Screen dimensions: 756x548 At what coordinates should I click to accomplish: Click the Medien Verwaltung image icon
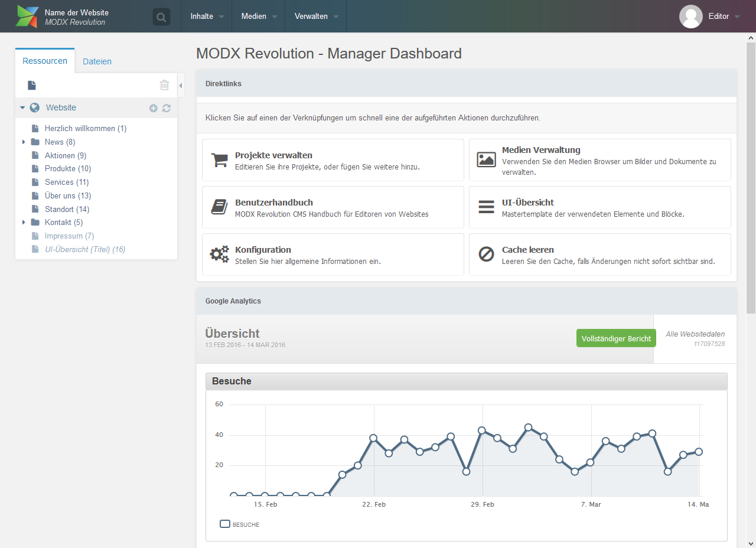point(486,159)
